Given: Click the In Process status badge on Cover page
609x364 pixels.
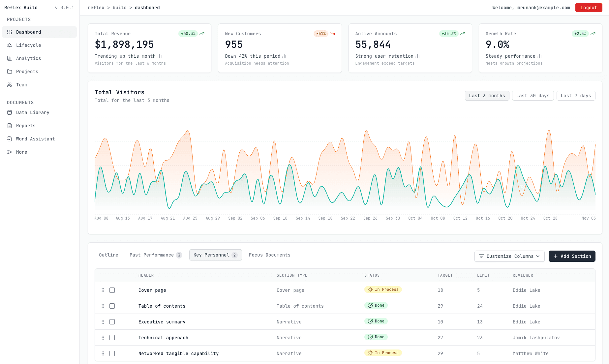Looking at the screenshot, I should [x=383, y=289].
